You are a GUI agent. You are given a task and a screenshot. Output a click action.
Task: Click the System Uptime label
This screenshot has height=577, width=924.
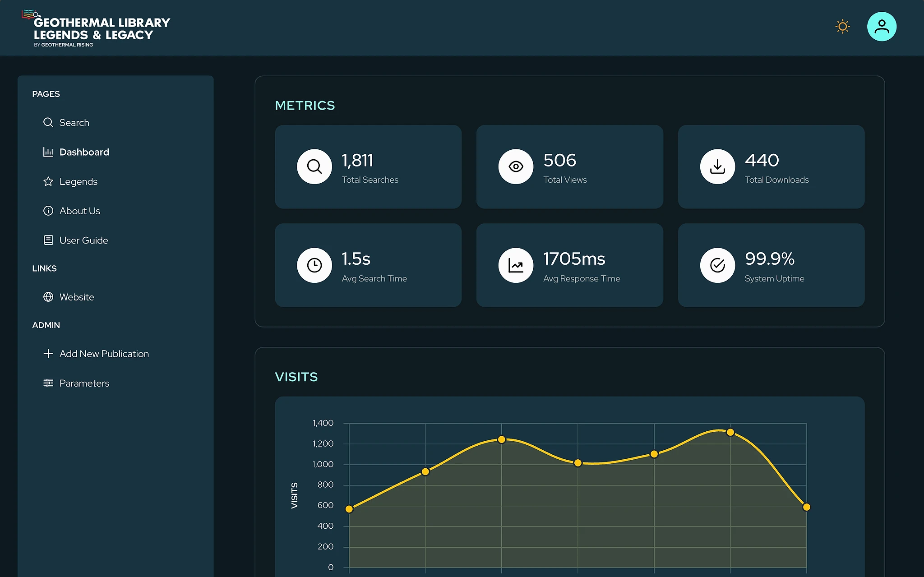click(774, 278)
